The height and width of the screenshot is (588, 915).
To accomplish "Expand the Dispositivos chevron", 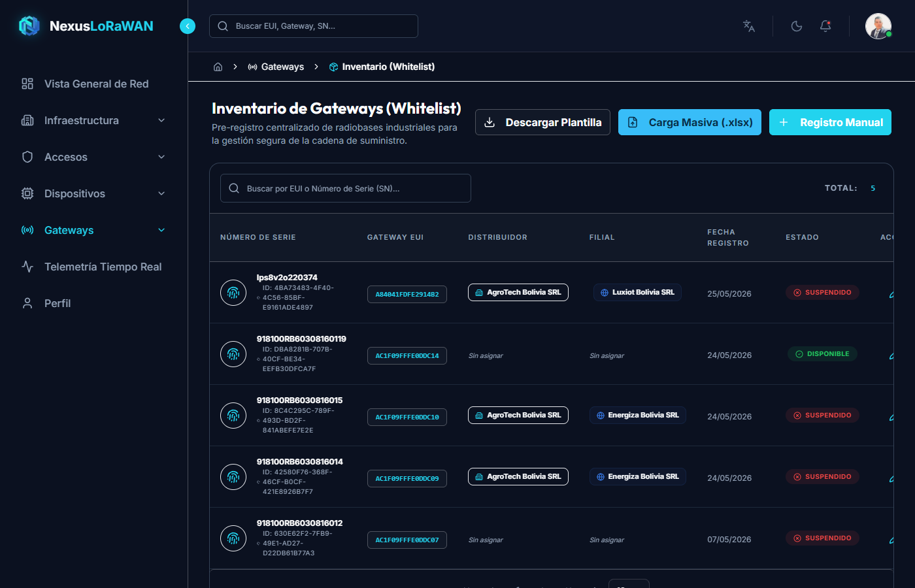I will pyautogui.click(x=161, y=193).
